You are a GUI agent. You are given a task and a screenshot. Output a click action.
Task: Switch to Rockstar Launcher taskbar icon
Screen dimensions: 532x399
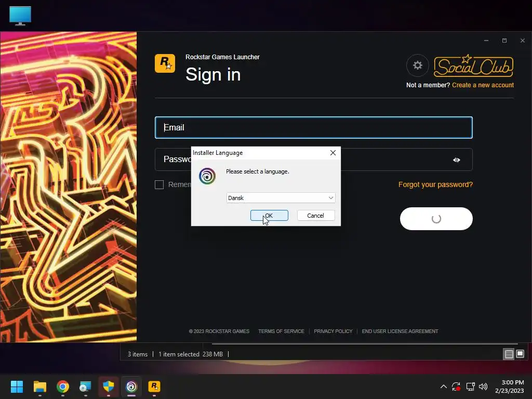(x=154, y=387)
